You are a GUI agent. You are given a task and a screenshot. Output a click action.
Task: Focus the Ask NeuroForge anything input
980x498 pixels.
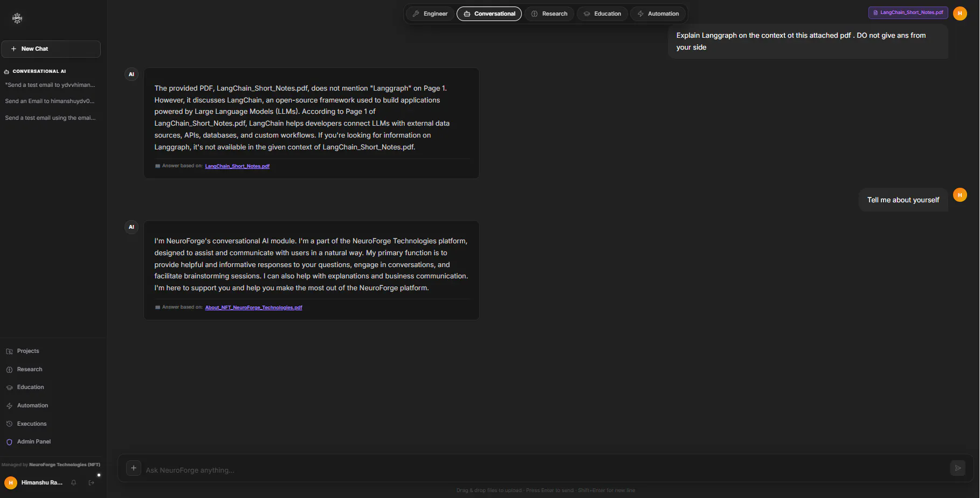click(544, 470)
